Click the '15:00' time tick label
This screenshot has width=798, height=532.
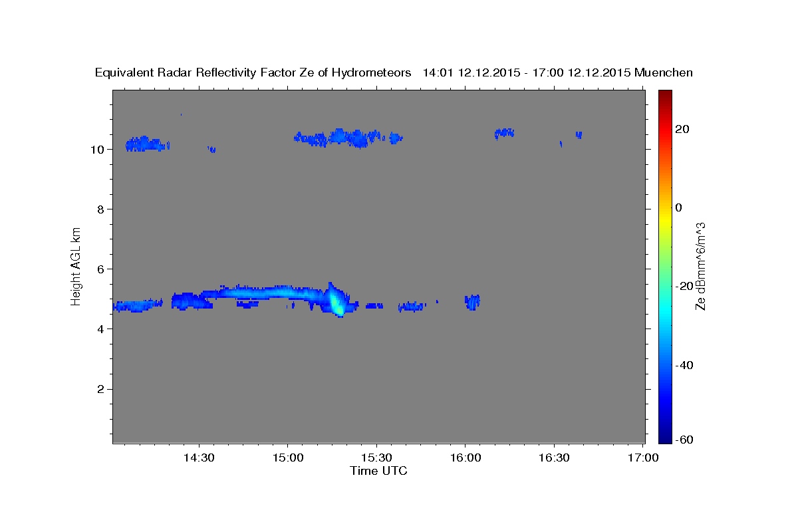click(x=288, y=458)
